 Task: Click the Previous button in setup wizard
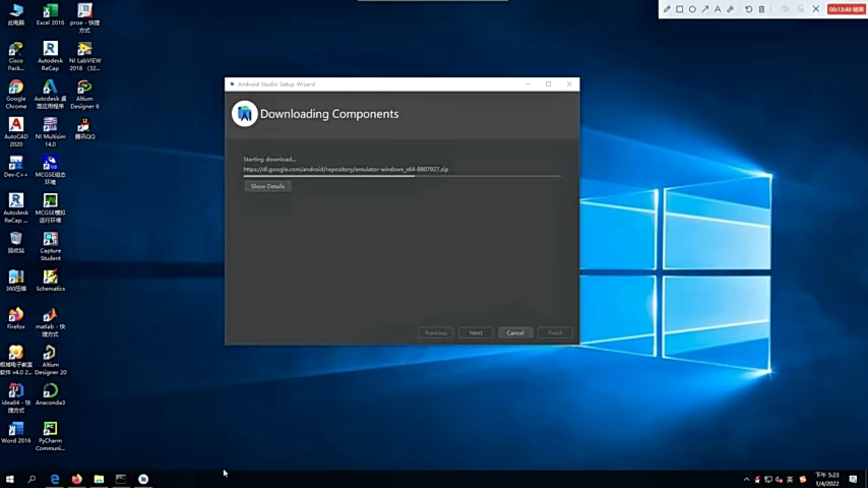coord(436,333)
